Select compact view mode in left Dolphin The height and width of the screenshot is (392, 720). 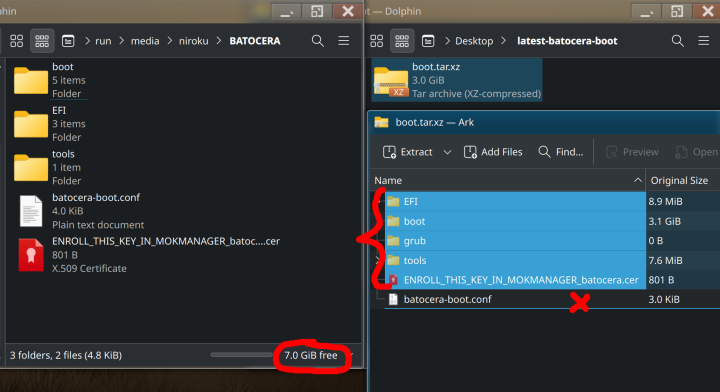(x=42, y=41)
